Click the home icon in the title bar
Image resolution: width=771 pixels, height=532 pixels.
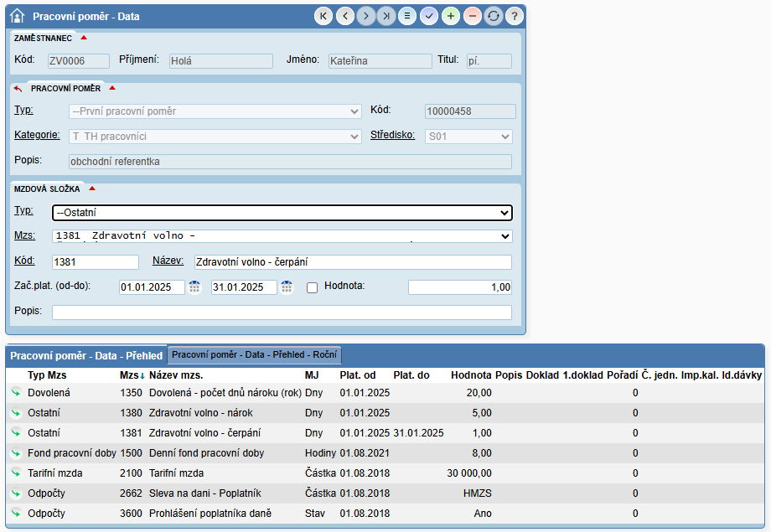[x=17, y=16]
